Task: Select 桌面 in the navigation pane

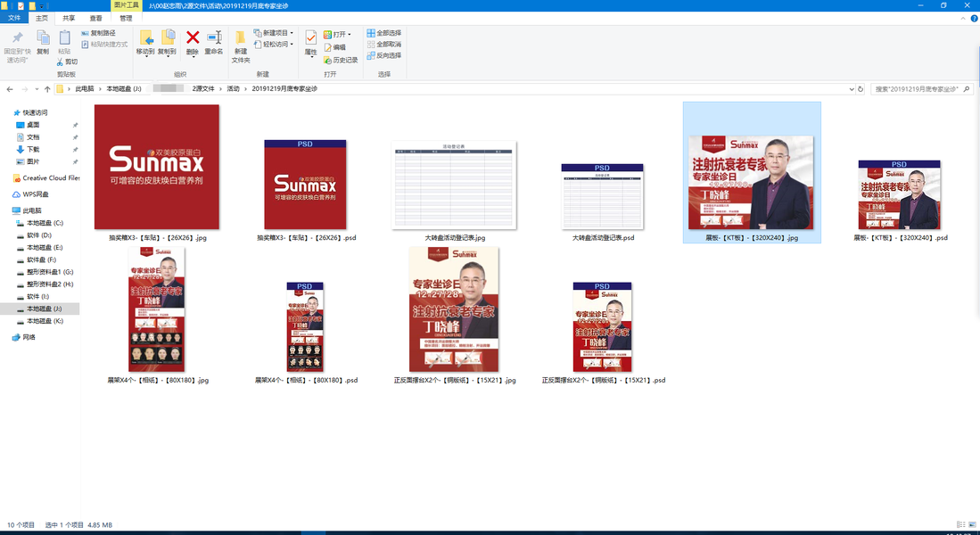Action: 33,125
